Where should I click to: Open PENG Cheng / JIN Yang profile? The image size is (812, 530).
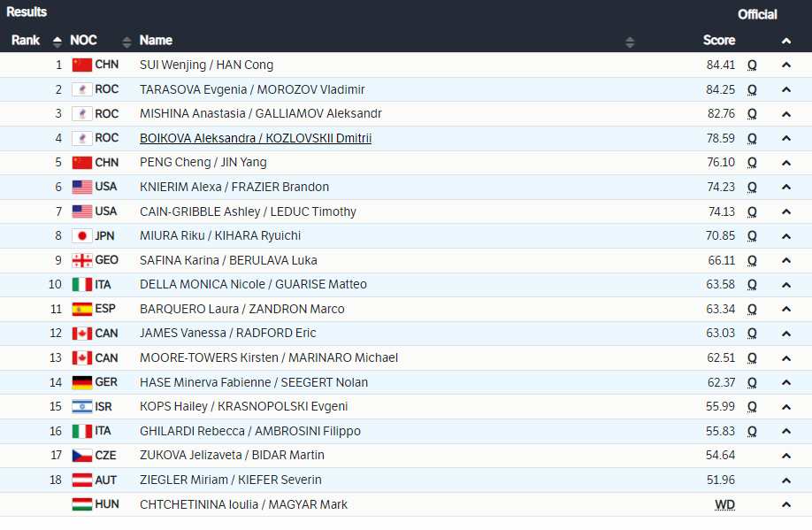point(203,163)
